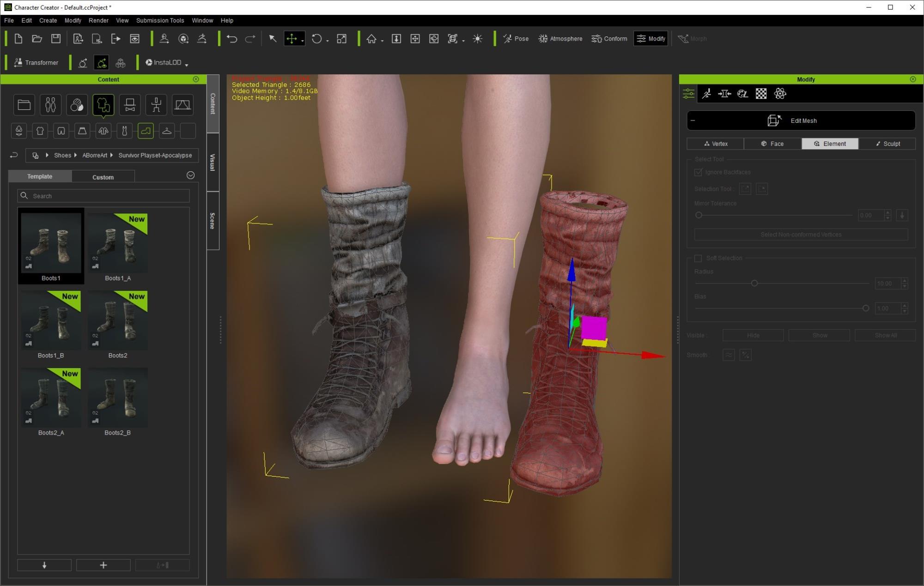Open the Rotate tool dropdown arrow

tap(328, 41)
